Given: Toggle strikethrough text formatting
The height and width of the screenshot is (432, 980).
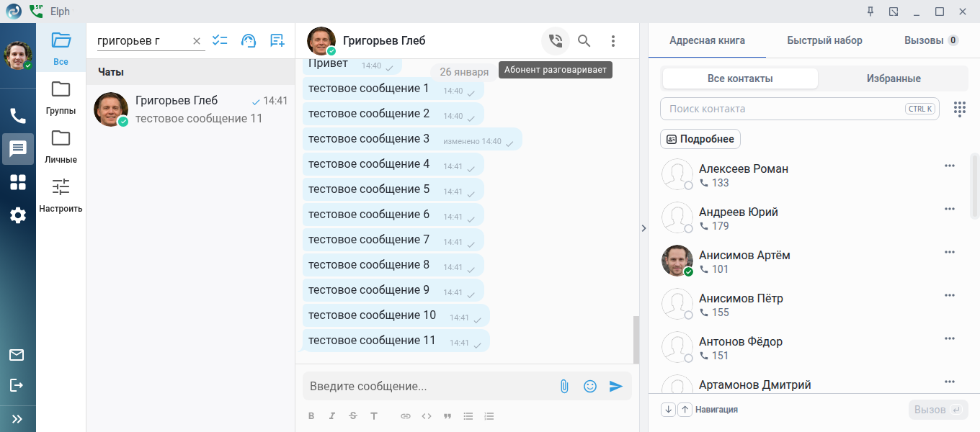Looking at the screenshot, I should click(353, 416).
